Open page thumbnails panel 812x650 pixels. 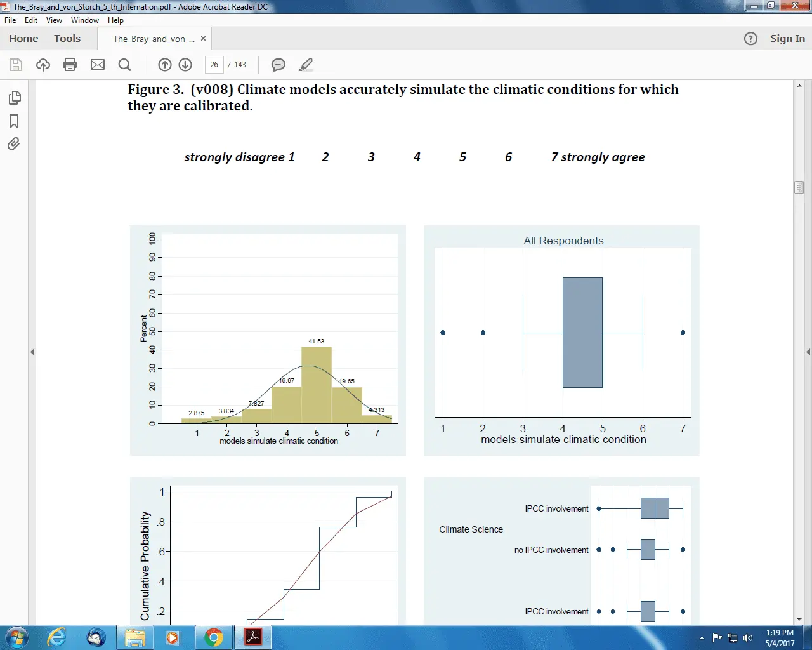(14, 98)
